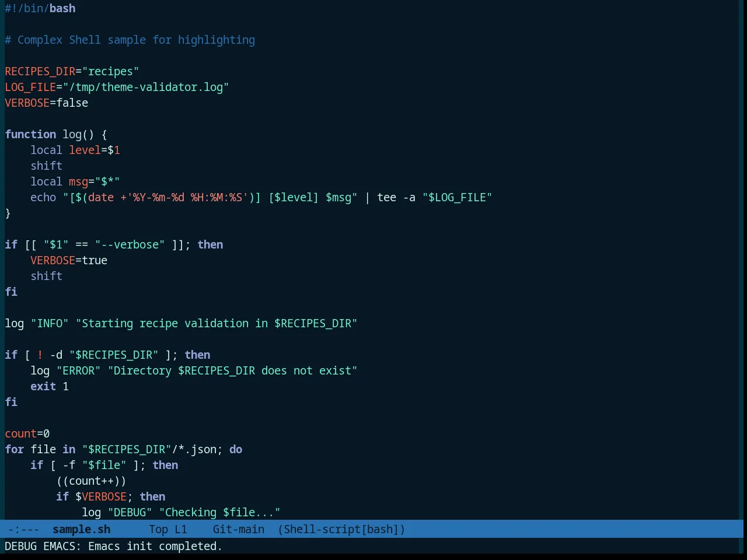Click the /*.json glob in for loop
Image resolution: width=747 pixels, height=560 pixels.
pos(194,449)
